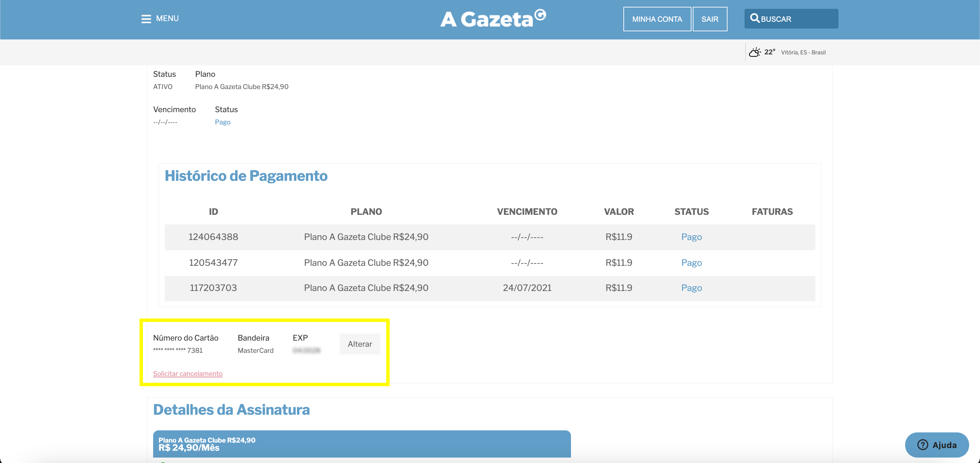This screenshot has height=463, width=980.
Task: Click the weather cloud-sun icon
Action: [755, 52]
